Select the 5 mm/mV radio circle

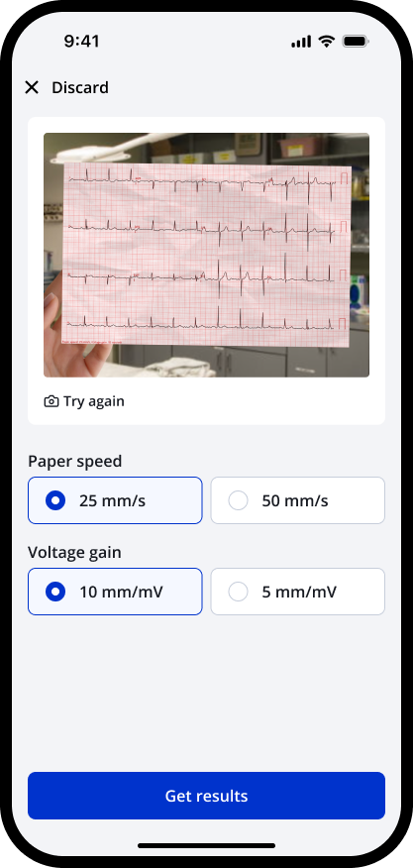[238, 592]
